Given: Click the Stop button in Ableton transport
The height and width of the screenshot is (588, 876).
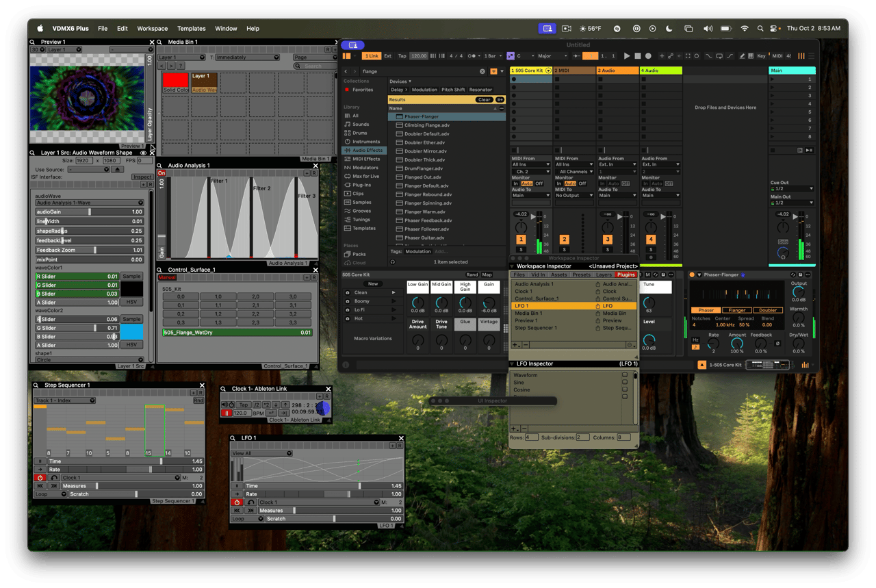Looking at the screenshot, I should pos(637,56).
